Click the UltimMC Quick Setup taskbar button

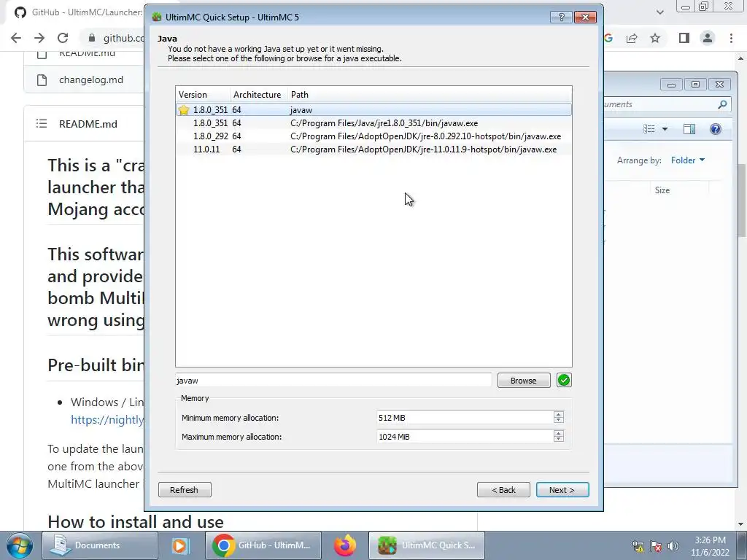tap(427, 545)
